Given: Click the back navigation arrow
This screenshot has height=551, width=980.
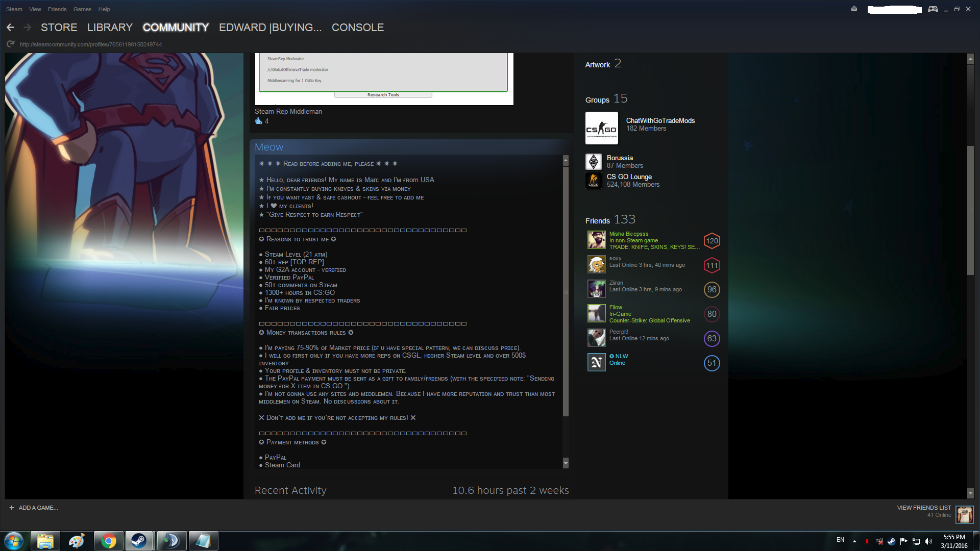Looking at the screenshot, I should tap(10, 28).
